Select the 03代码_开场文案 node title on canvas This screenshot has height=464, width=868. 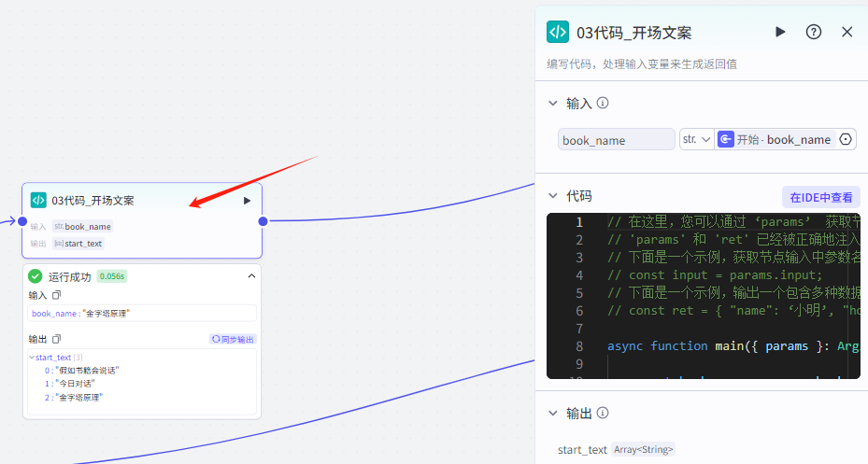(93, 200)
